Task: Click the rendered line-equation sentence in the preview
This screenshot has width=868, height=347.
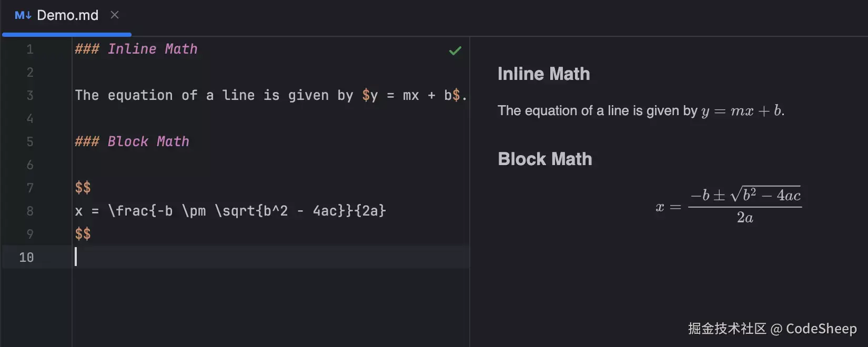Action: [x=641, y=111]
